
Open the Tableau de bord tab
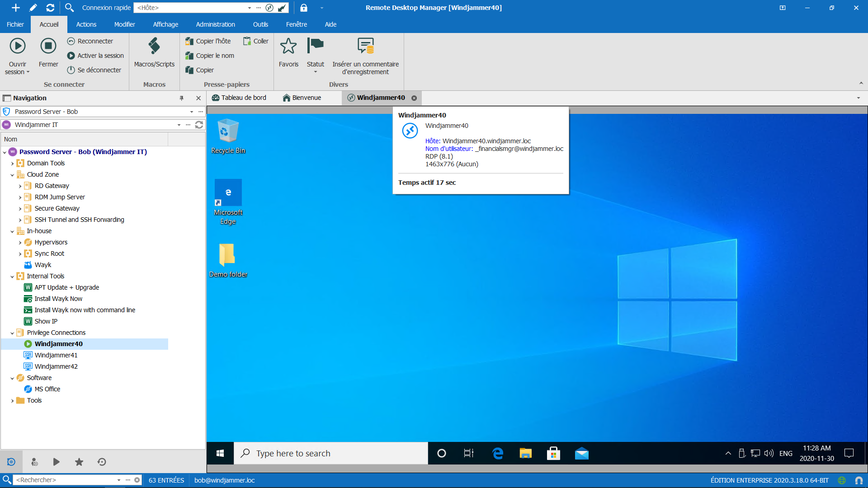pos(239,98)
